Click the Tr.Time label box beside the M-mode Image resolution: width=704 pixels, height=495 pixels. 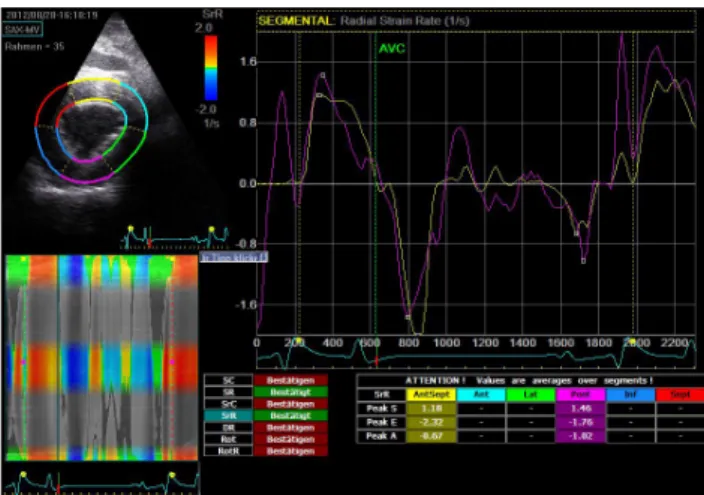(233, 257)
